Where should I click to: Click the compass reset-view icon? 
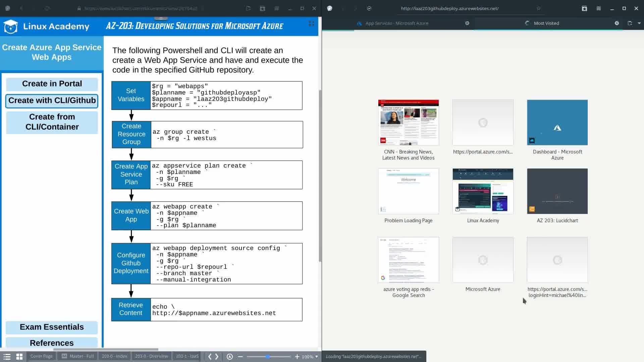(x=230, y=357)
